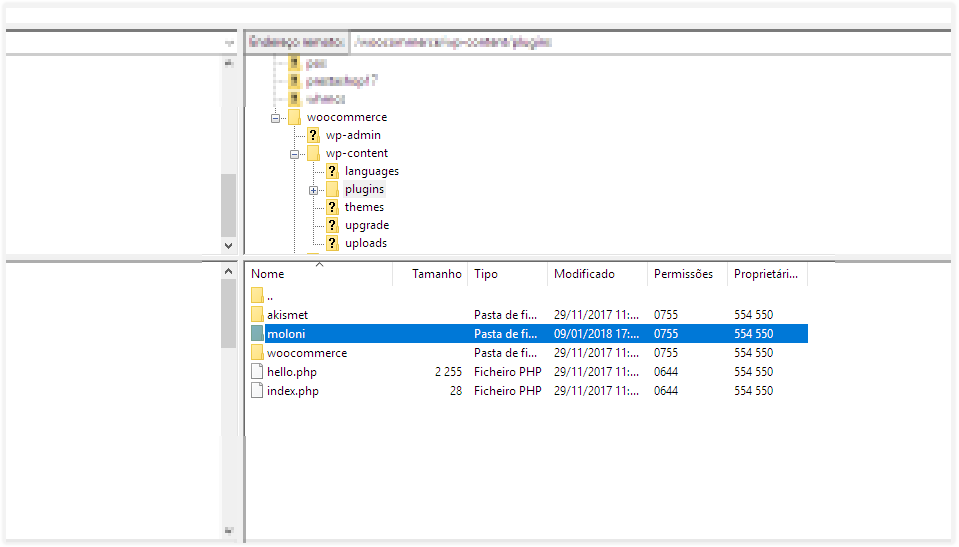
Task: Sort file list by Proprietário column
Action: [x=768, y=274]
